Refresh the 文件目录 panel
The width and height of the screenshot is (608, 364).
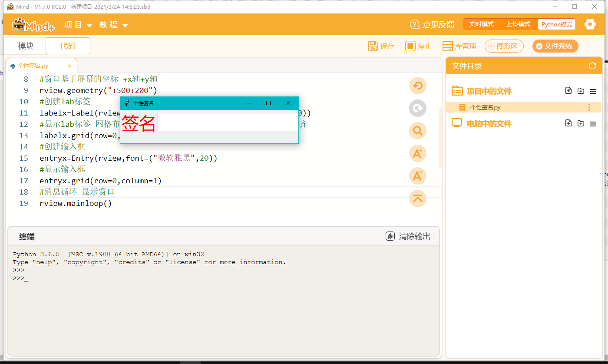coord(592,66)
